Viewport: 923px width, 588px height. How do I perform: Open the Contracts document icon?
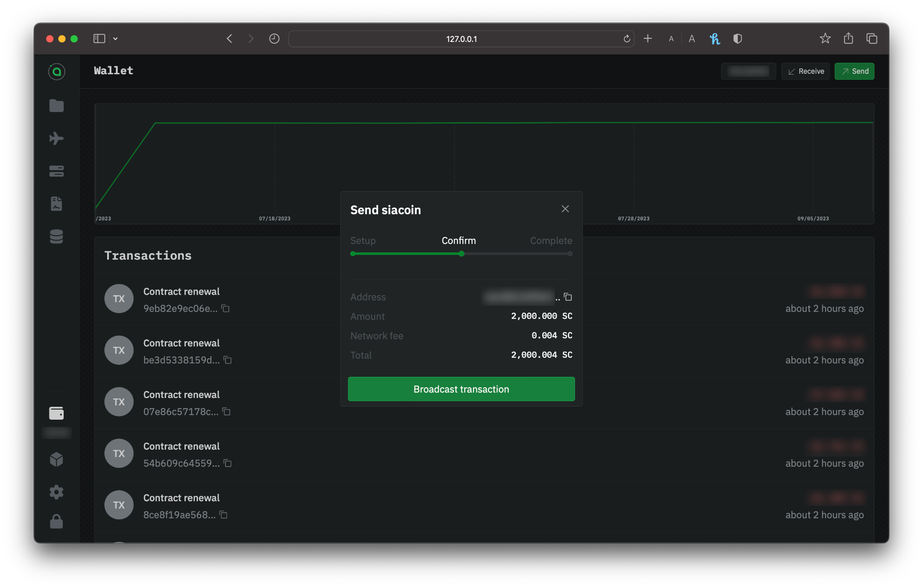click(56, 203)
